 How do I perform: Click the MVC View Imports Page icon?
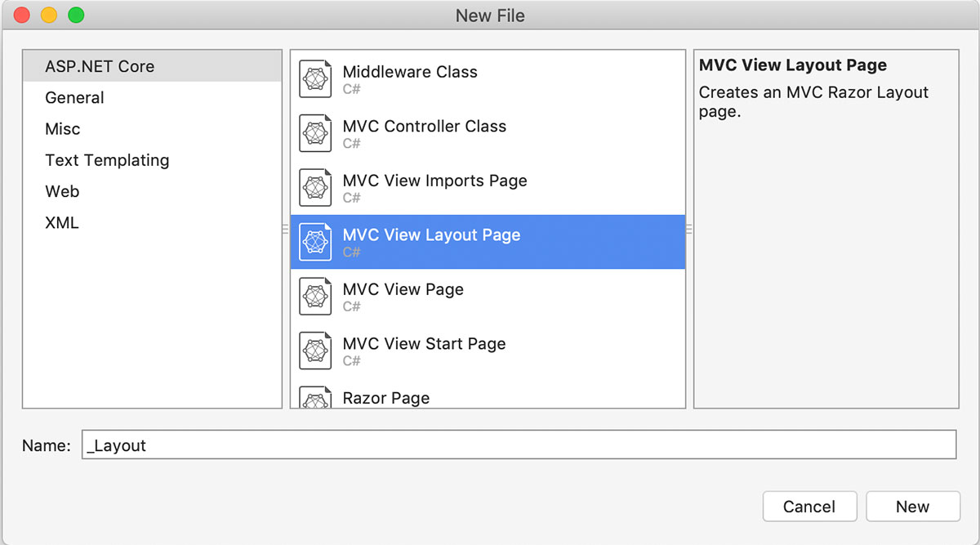click(315, 188)
